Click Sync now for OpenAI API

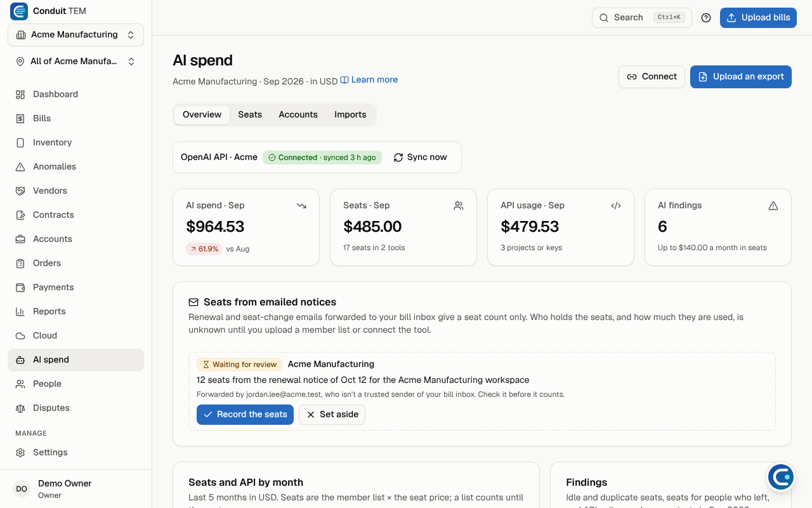tap(420, 157)
